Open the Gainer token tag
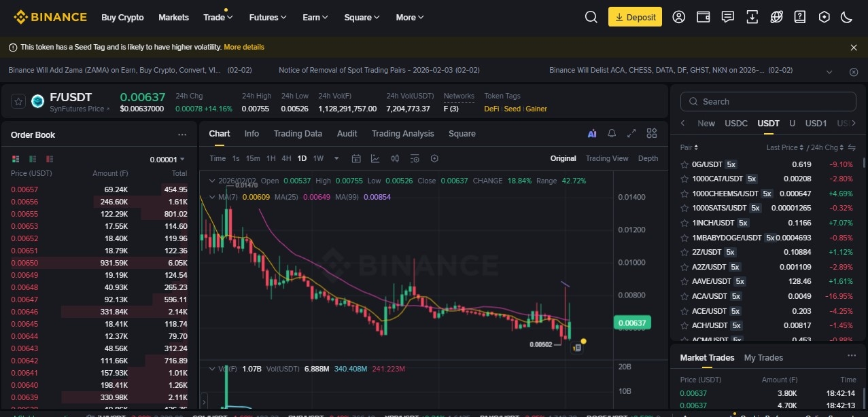This screenshot has width=868, height=417. point(536,109)
